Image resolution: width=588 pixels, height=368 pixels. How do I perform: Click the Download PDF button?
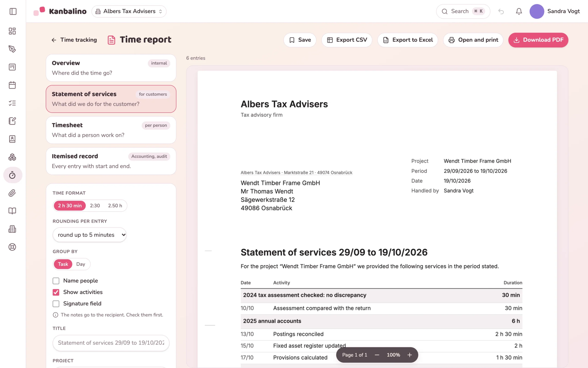(x=538, y=40)
